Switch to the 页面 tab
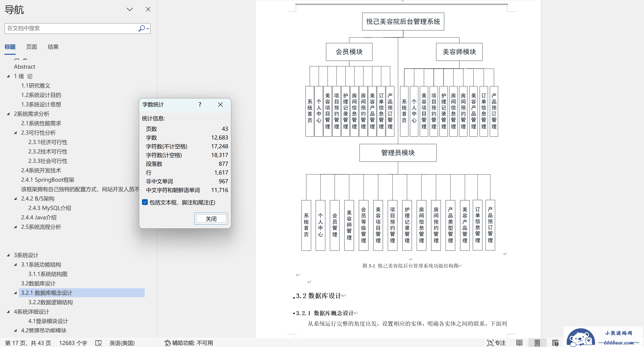Image resolution: width=644 pixels, height=347 pixels. click(x=31, y=47)
